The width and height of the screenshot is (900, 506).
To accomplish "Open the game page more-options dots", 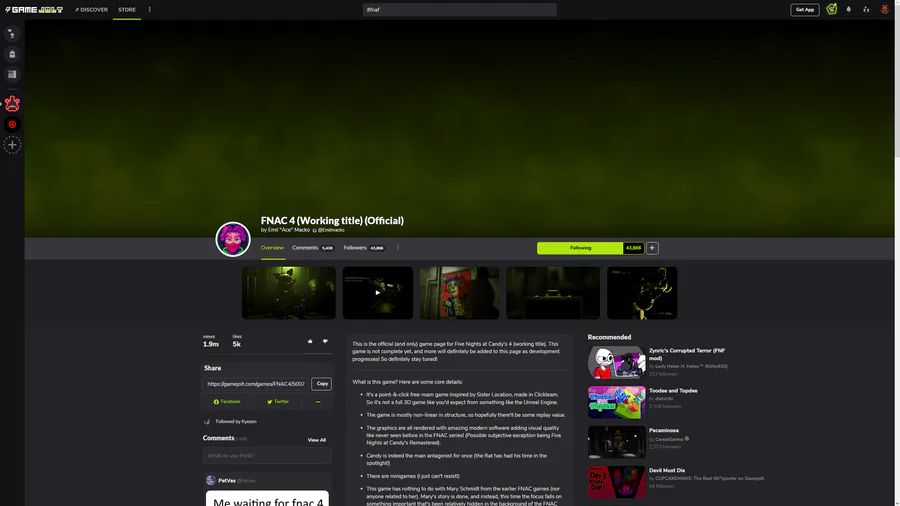I will pyautogui.click(x=398, y=248).
